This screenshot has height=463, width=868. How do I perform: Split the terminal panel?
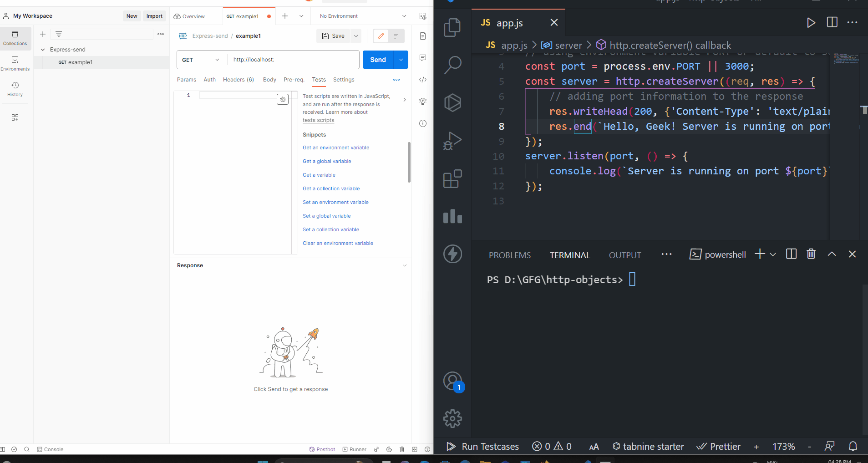(x=791, y=254)
